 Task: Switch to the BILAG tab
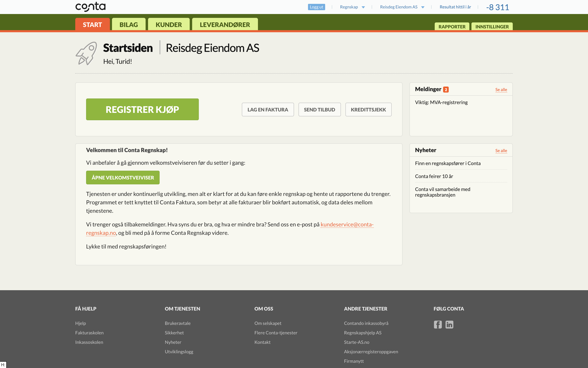click(129, 24)
